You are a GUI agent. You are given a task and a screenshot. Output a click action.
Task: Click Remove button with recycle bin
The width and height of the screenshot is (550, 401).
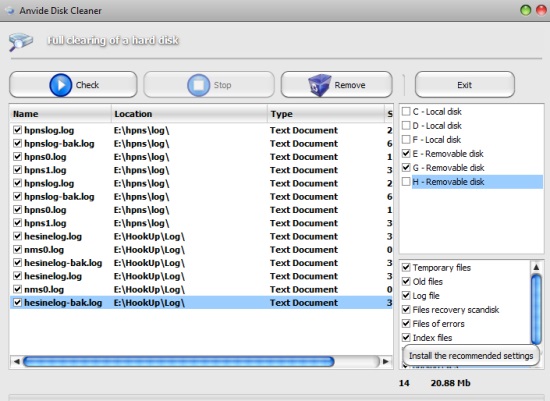336,85
